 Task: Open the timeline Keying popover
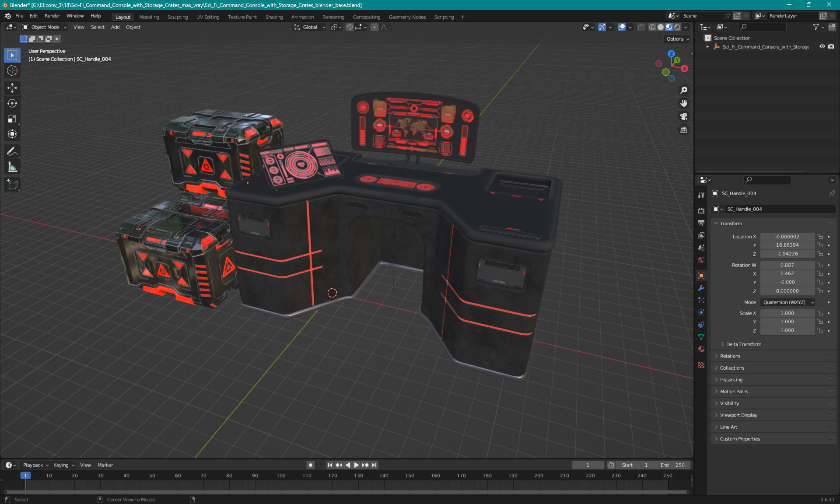click(x=63, y=465)
